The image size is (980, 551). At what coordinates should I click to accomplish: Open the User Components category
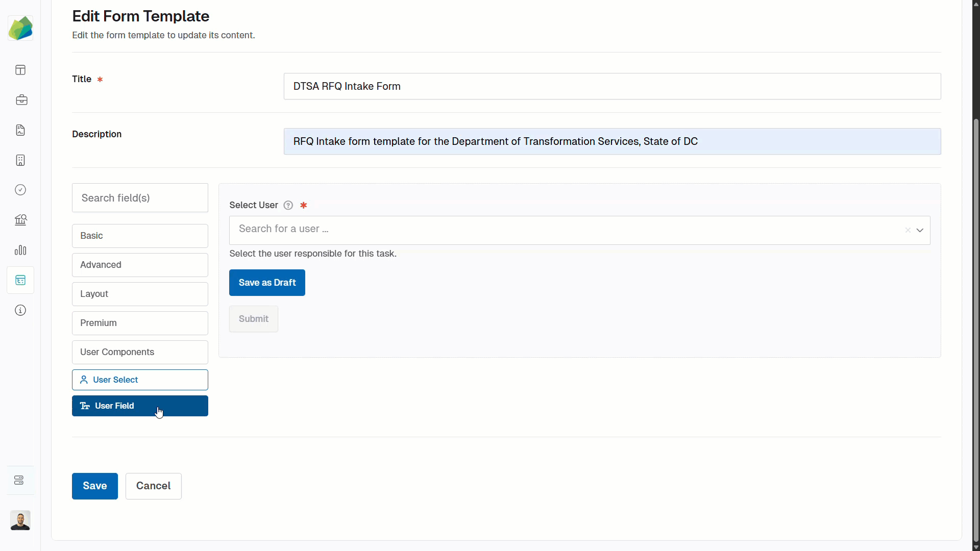pyautogui.click(x=140, y=352)
